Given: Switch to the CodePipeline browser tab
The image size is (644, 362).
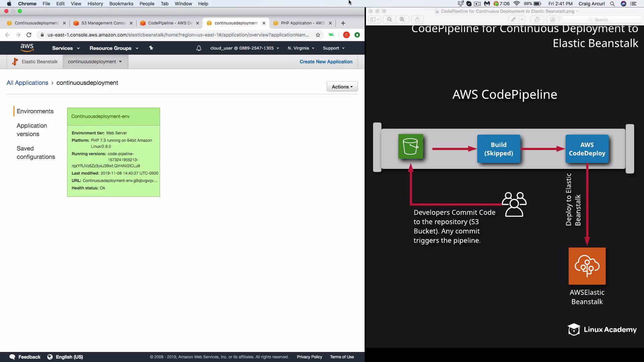Looking at the screenshot, I should [170, 23].
